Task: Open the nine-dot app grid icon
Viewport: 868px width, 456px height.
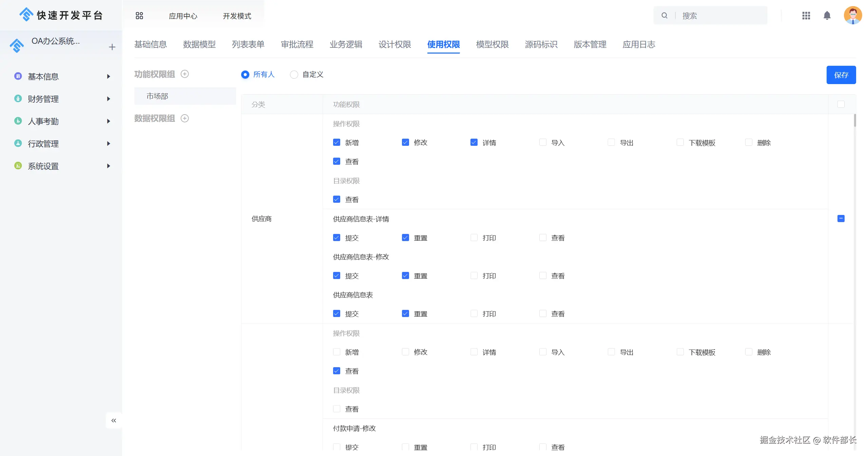Action: point(806,16)
